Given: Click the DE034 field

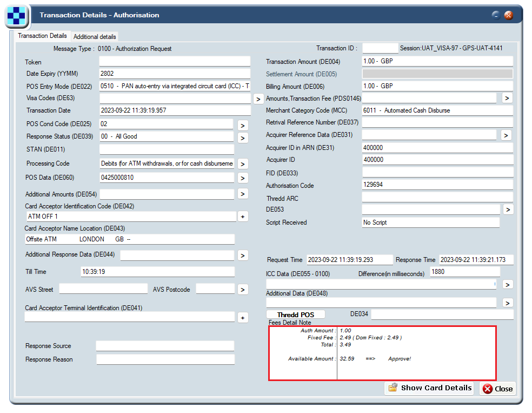Looking at the screenshot, I should (x=442, y=314).
